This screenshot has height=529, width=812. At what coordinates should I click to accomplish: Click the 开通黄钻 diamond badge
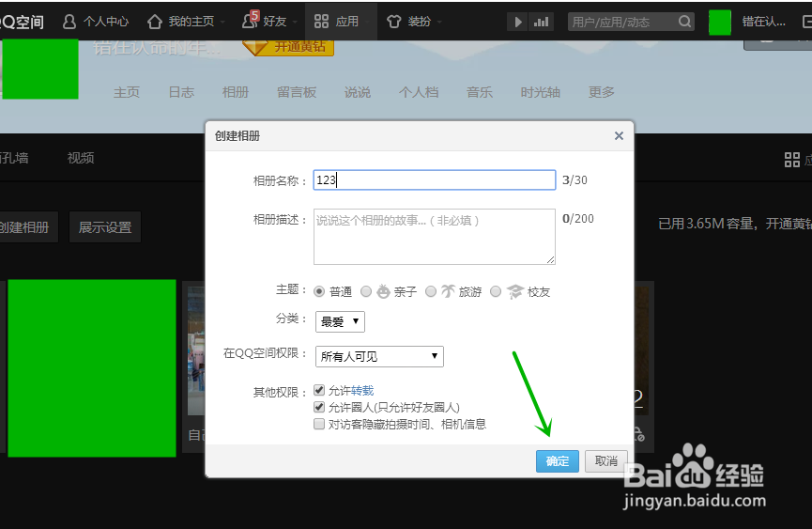[288, 47]
